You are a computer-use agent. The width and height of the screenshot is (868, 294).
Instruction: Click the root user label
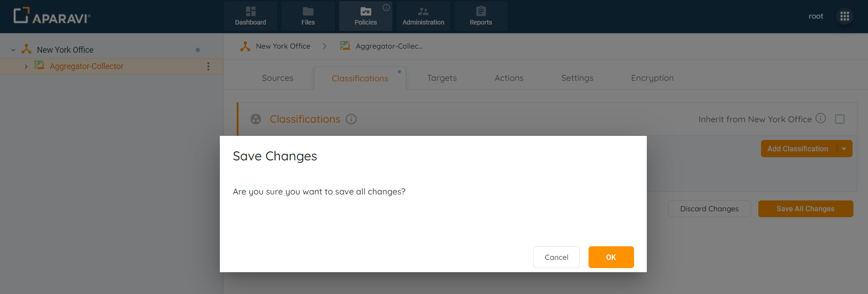pos(816,16)
